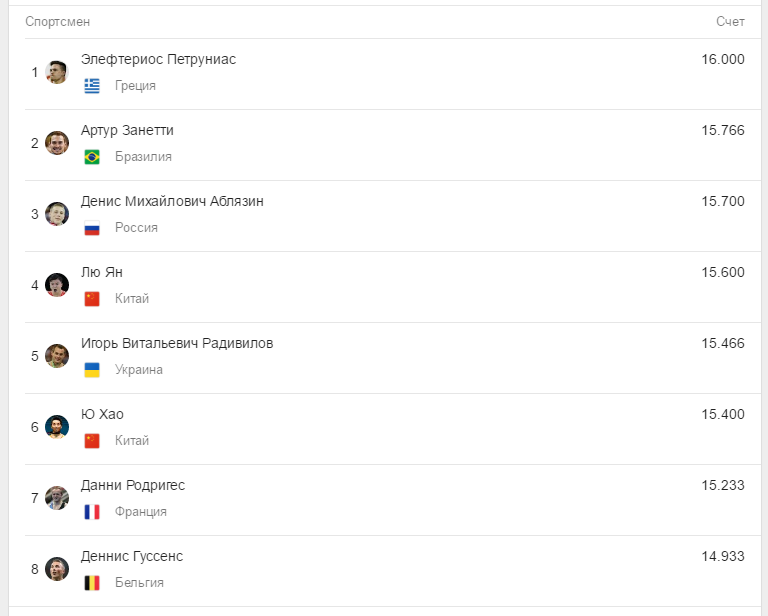This screenshot has width=768, height=616.
Task: Click the score 16.000
Action: [723, 59]
